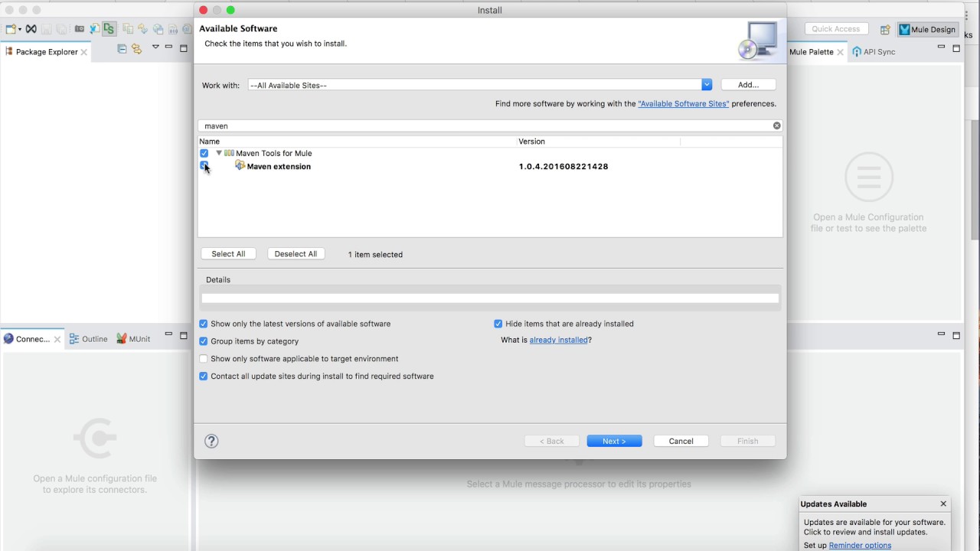This screenshot has height=551, width=980.
Task: Open the Work with sites dropdown
Action: [x=707, y=85]
